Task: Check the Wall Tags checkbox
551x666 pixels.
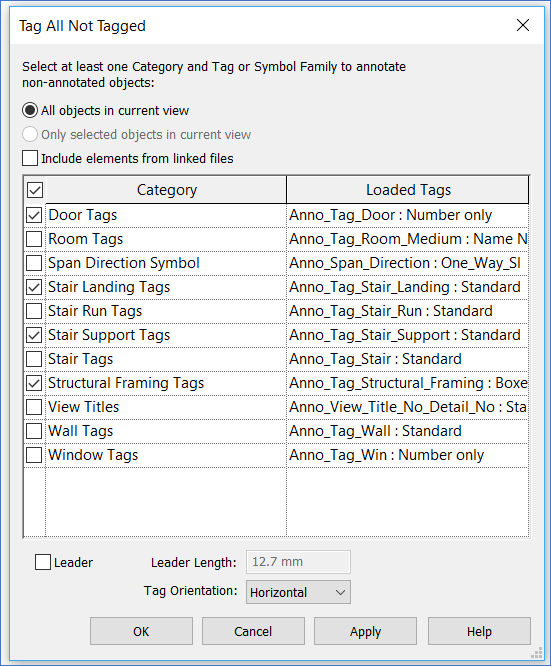Action: (x=34, y=431)
